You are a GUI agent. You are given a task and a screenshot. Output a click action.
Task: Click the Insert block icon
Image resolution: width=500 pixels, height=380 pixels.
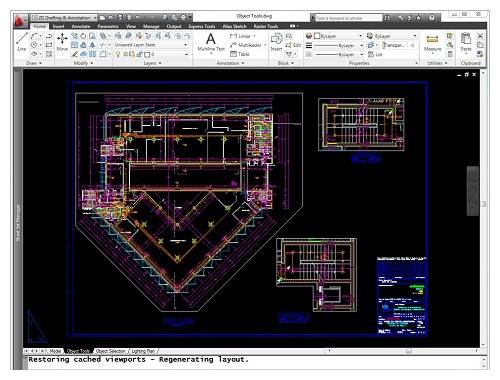[276, 42]
